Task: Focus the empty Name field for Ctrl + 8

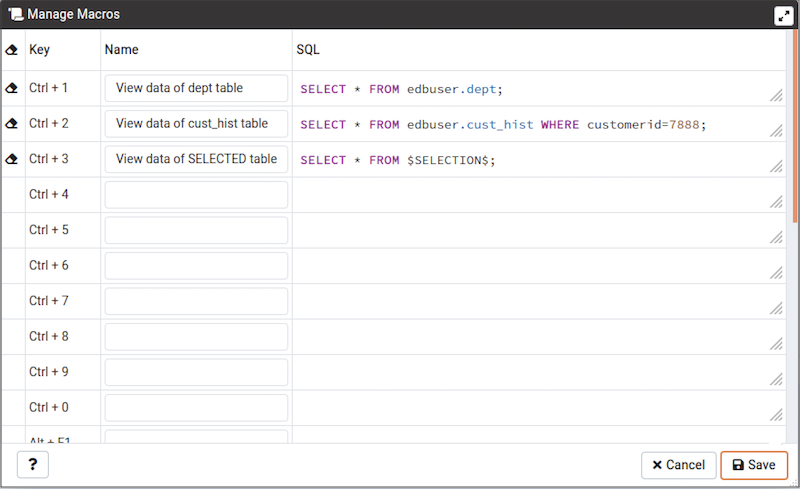Action: (x=196, y=336)
